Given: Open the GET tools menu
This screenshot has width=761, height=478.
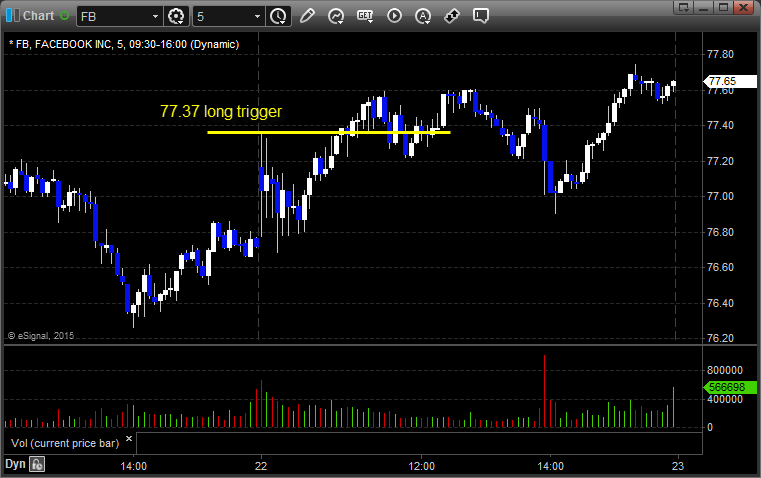Looking at the screenshot, I should [365, 16].
